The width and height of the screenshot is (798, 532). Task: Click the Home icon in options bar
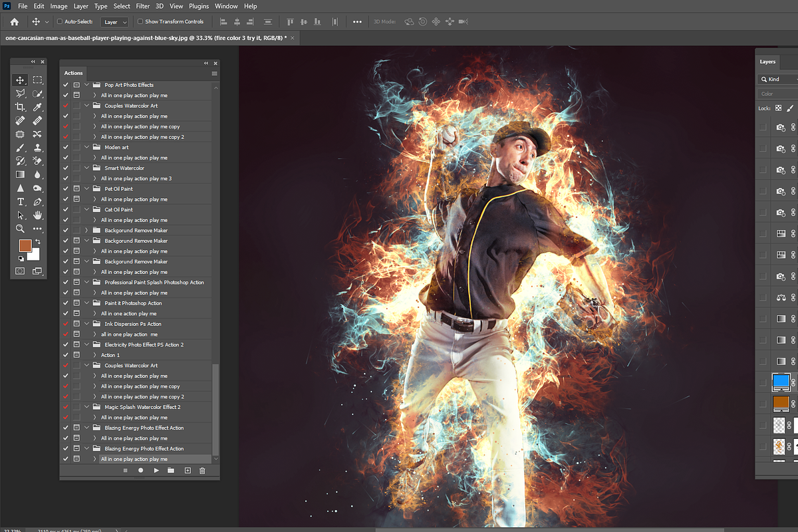pos(15,22)
